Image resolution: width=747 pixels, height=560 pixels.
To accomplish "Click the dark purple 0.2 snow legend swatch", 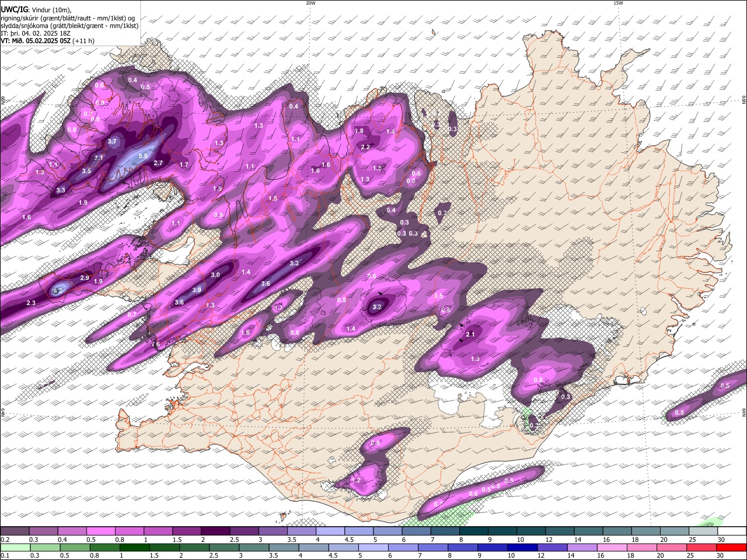I will (15, 531).
